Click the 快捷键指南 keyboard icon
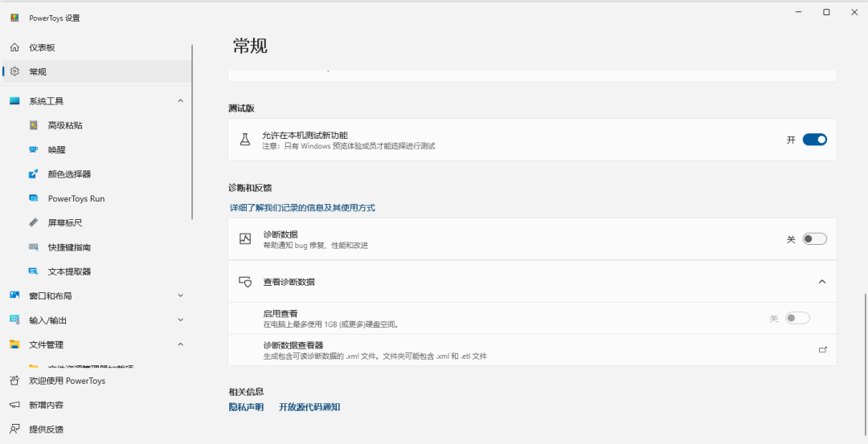This screenshot has width=868, height=444. click(34, 247)
